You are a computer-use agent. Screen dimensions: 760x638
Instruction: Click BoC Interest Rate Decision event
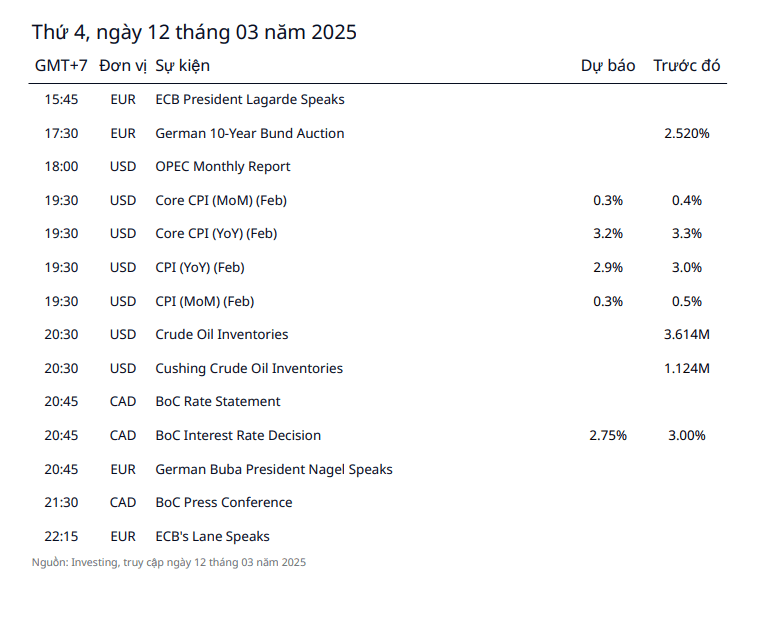pos(238,435)
